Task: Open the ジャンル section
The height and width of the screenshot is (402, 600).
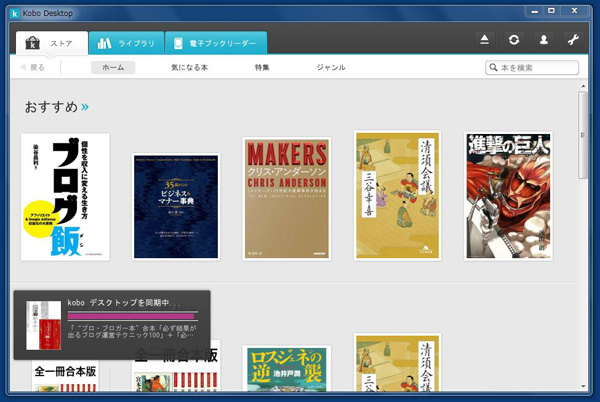Action: [331, 67]
